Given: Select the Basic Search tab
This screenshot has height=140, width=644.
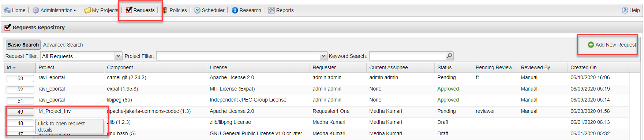Looking at the screenshot, I should point(23,45).
